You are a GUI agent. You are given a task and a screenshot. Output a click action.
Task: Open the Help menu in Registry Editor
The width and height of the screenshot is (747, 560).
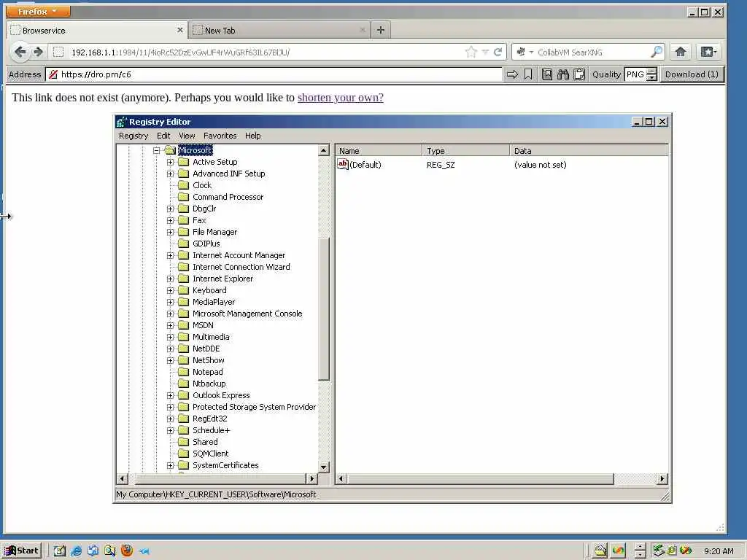click(x=253, y=136)
